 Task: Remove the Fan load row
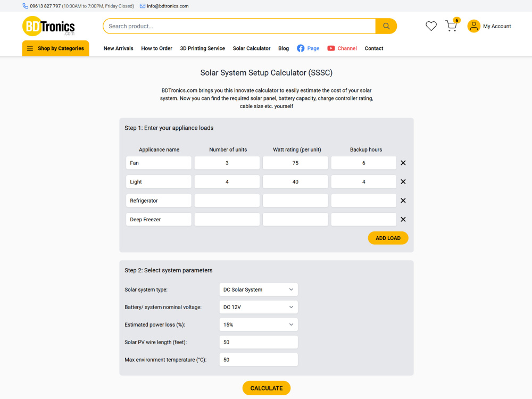[x=403, y=163]
